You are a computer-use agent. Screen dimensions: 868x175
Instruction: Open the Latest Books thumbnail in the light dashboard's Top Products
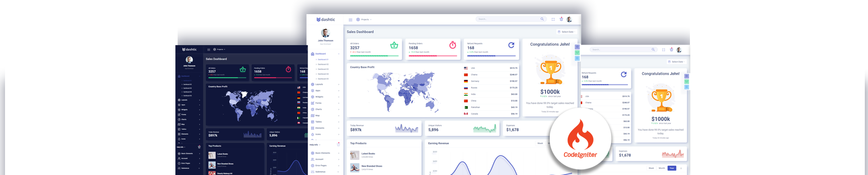point(354,155)
